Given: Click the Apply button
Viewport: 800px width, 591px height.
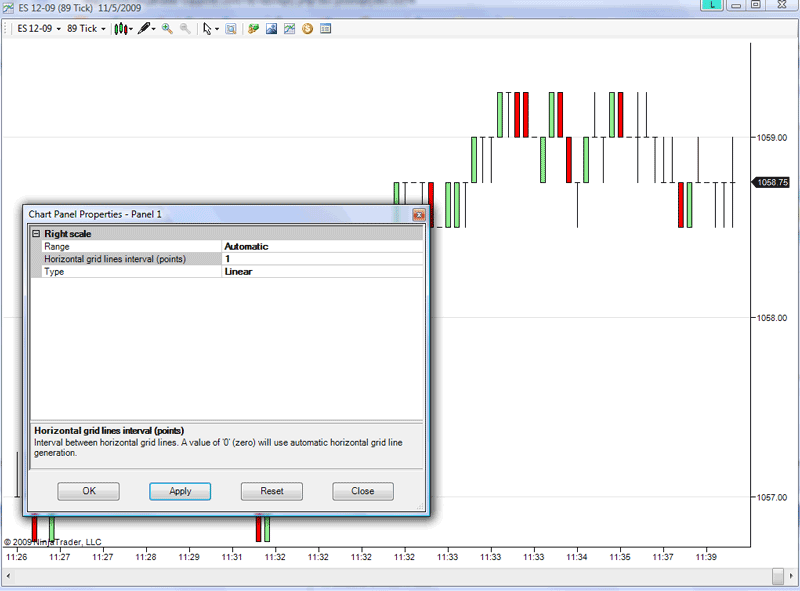Looking at the screenshot, I should point(180,491).
